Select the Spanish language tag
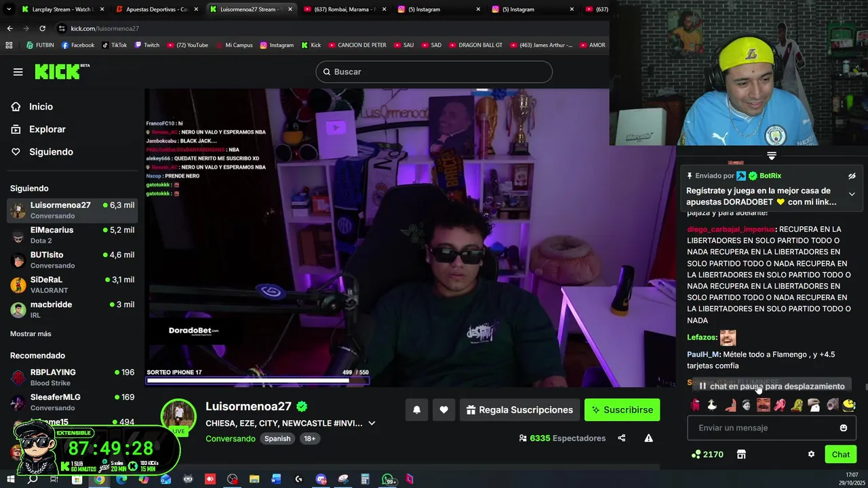The width and height of the screenshot is (868, 488). [277, 439]
